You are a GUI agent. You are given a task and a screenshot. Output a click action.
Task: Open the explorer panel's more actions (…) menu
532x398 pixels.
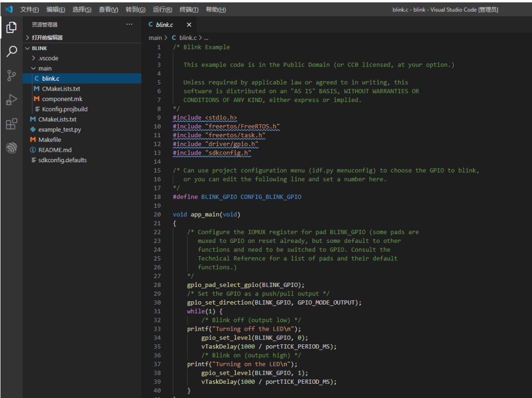pos(129,24)
